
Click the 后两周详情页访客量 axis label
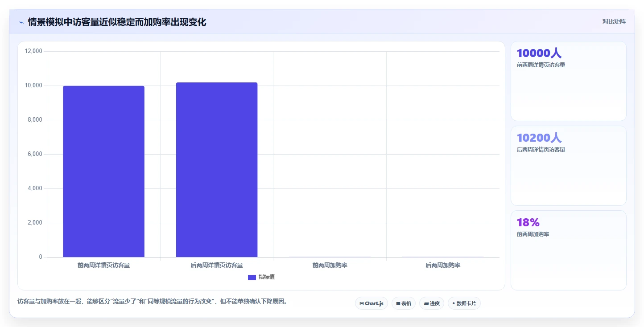pos(217,266)
